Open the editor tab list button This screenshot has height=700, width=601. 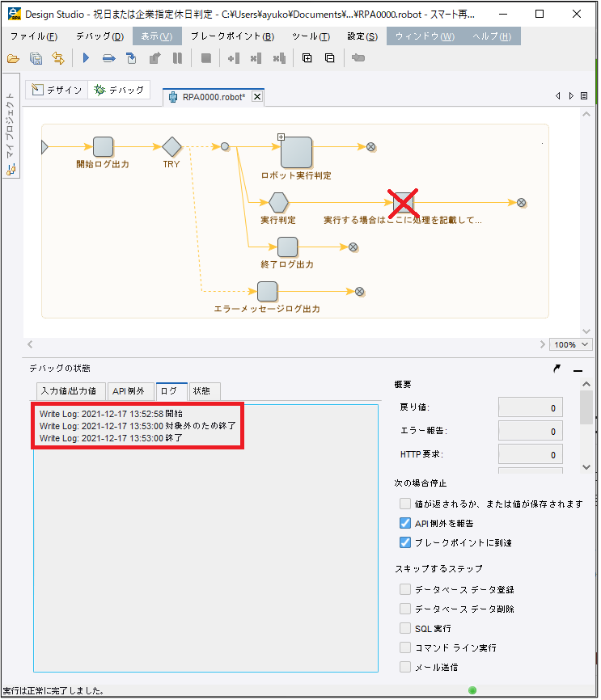click(x=584, y=95)
